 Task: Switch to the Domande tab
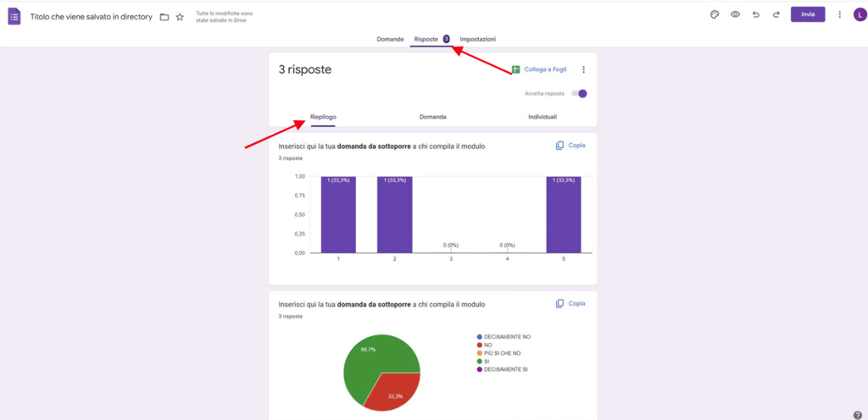pos(390,40)
